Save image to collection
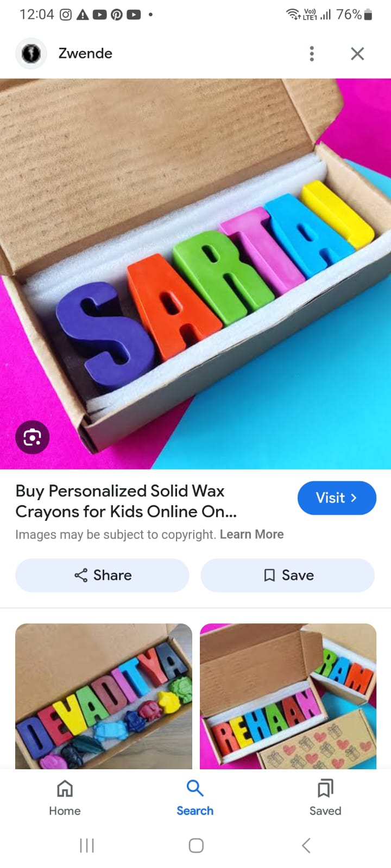 [288, 575]
